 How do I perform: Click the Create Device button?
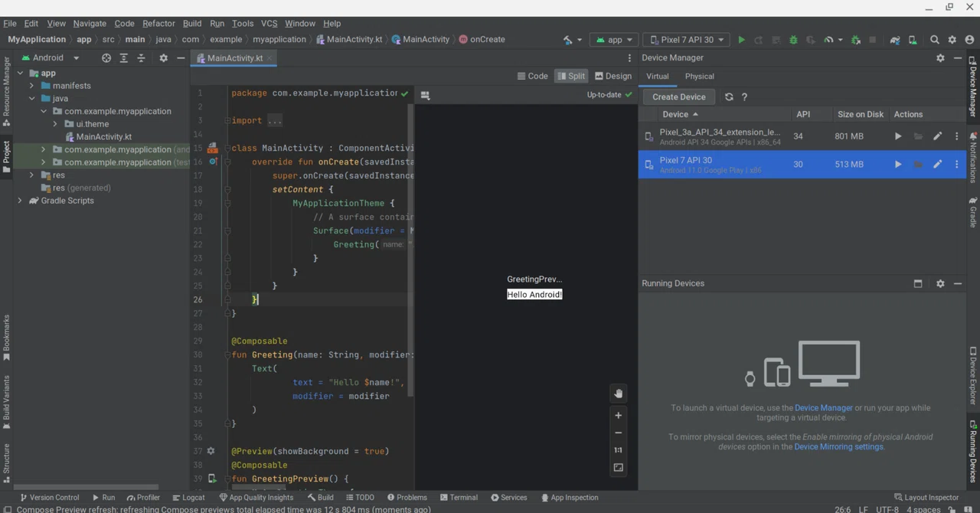(x=679, y=97)
